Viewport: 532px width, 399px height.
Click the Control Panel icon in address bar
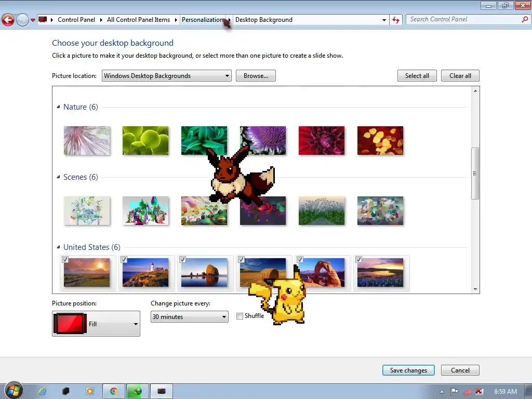coord(43,20)
